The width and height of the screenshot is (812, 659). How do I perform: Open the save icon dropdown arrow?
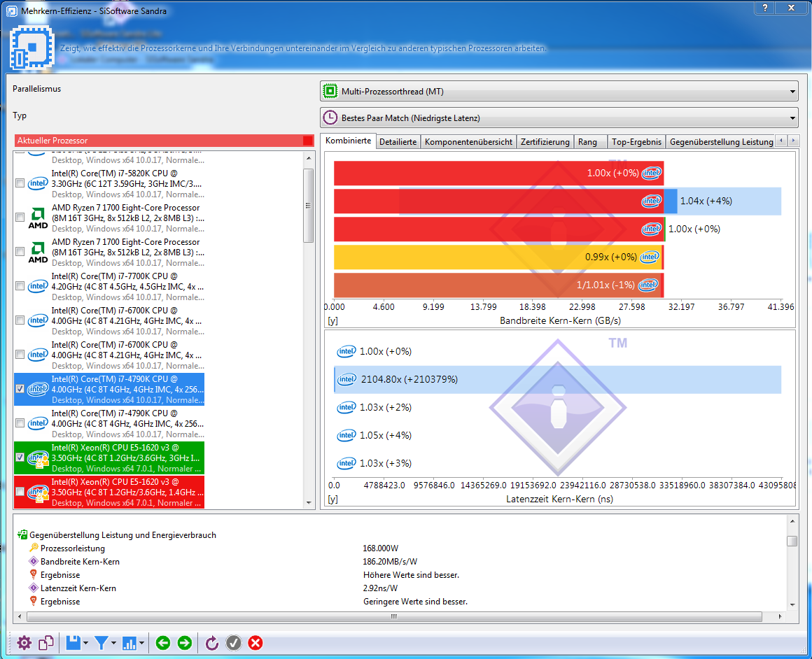point(85,643)
